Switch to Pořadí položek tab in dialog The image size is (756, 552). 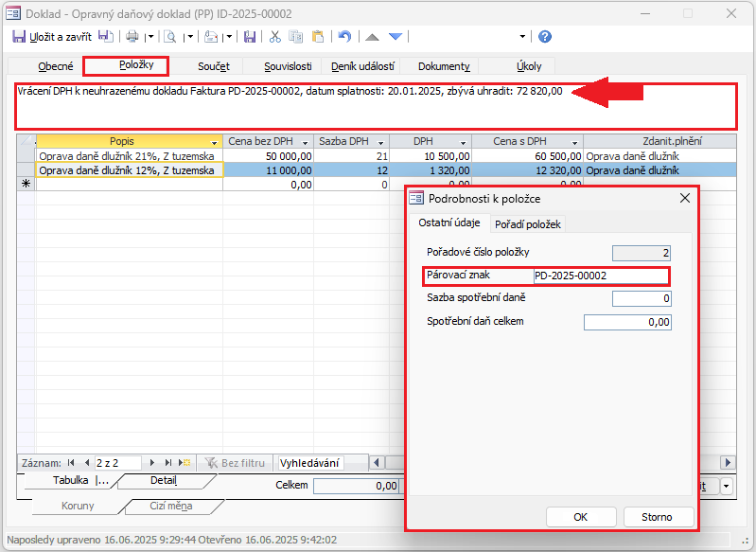tap(527, 224)
